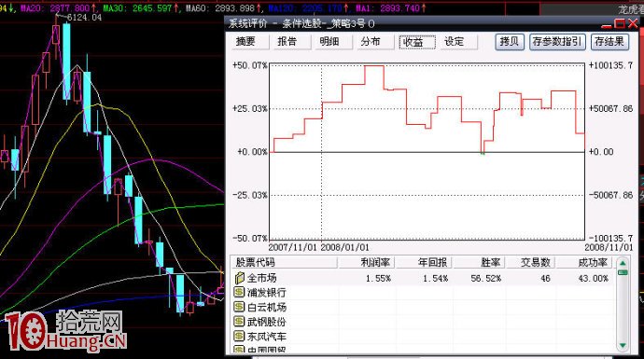Click the +100135.7 right axis label
The height and width of the screenshot is (359, 644).
tap(610, 65)
